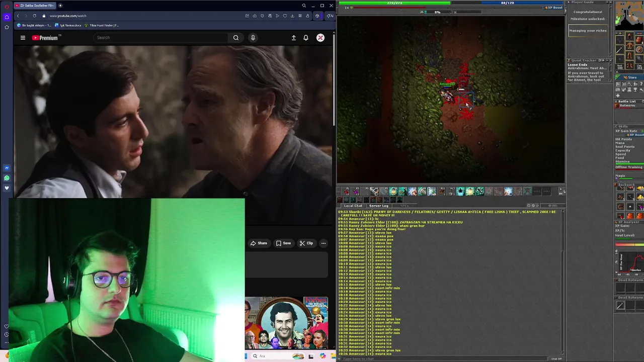
Task: Save the video to a playlist
Action: pyautogui.click(x=284, y=243)
